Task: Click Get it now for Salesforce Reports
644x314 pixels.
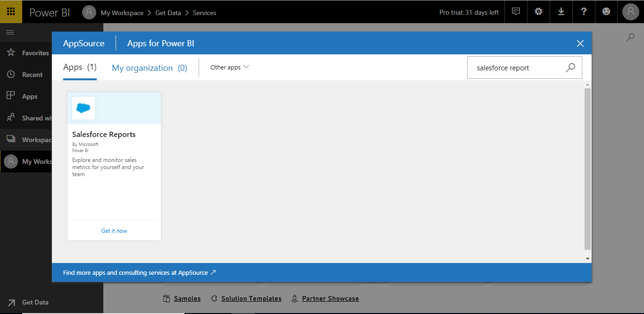Action: coord(114,231)
